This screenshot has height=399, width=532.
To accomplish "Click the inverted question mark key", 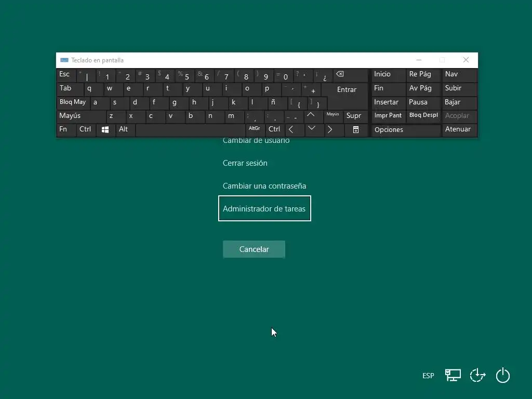I will [323, 75].
